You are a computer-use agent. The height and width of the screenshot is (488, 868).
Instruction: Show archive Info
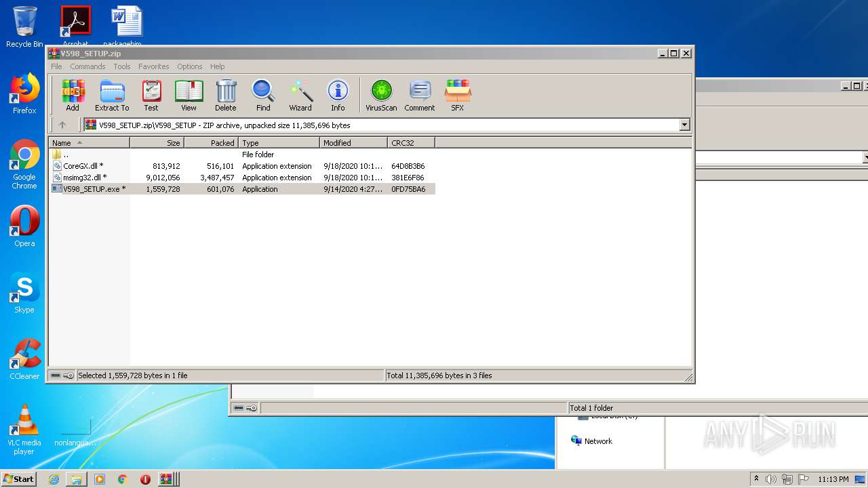click(338, 95)
